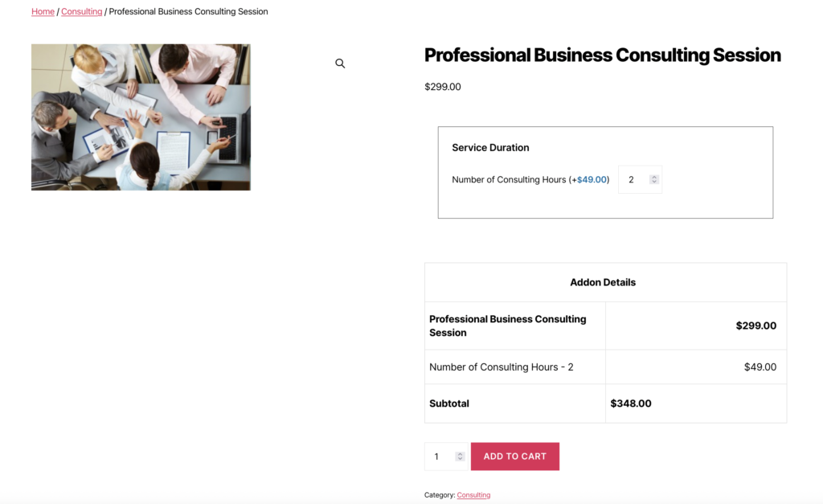The height and width of the screenshot is (504, 823).
Task: Click the $299.00 price below the title
Action: [443, 87]
